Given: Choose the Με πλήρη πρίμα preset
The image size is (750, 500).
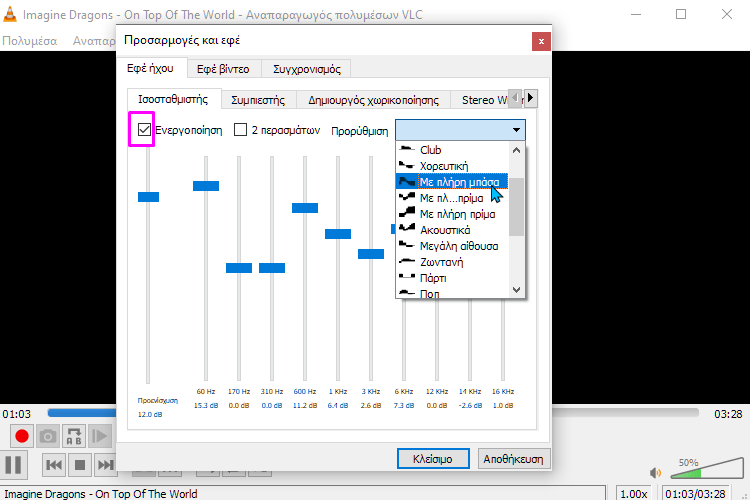Looking at the screenshot, I should [452, 214].
